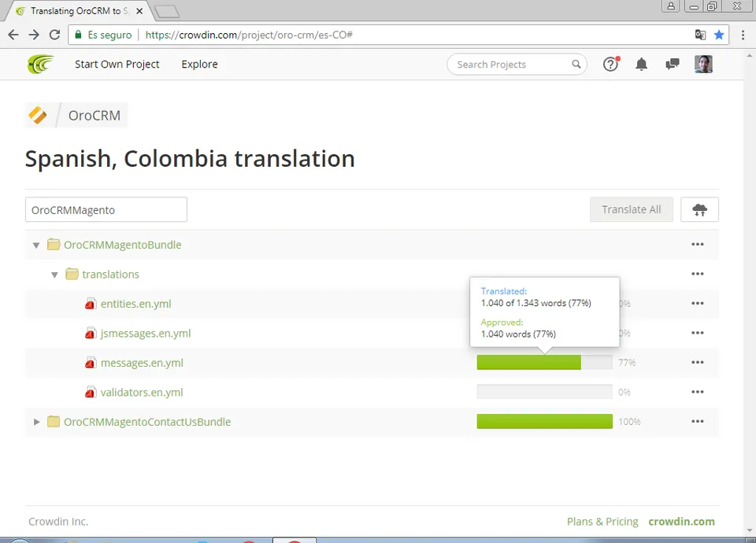Click the search magnifier icon
This screenshot has width=756, height=543.
point(576,64)
